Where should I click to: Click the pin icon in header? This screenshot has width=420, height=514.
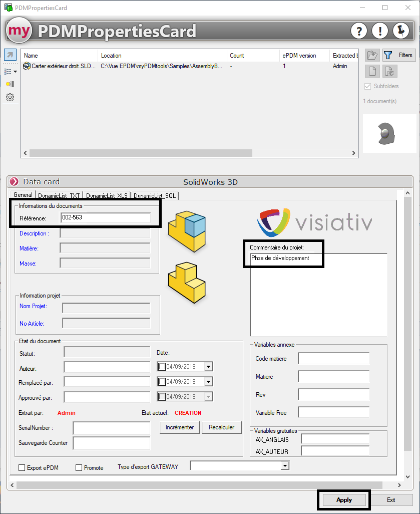tap(401, 31)
